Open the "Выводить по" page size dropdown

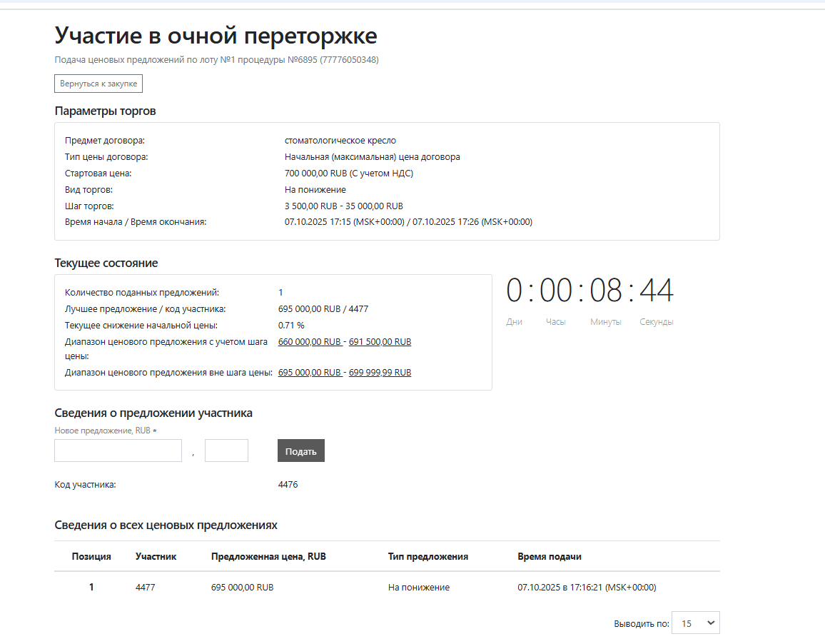(696, 623)
